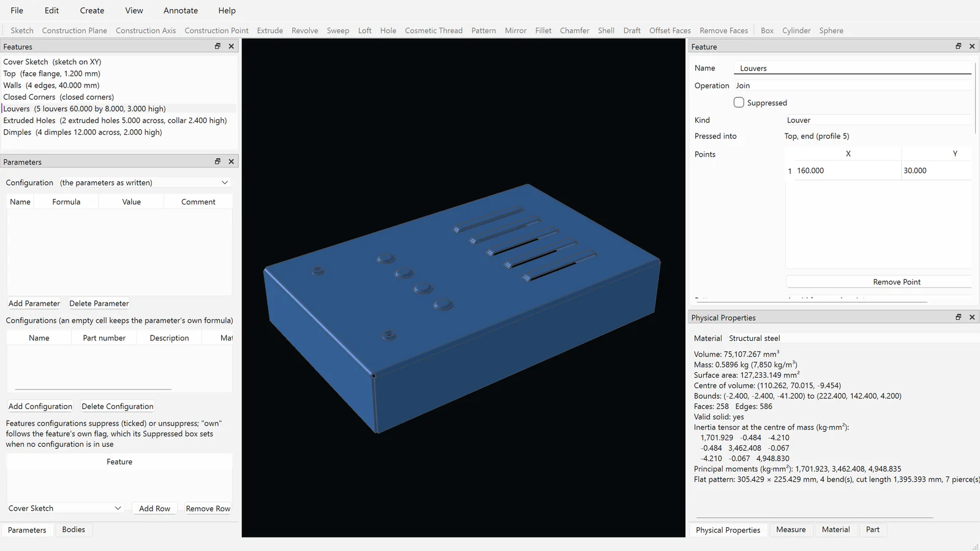
Task: Activate the Revolve tool
Action: [x=305, y=31]
